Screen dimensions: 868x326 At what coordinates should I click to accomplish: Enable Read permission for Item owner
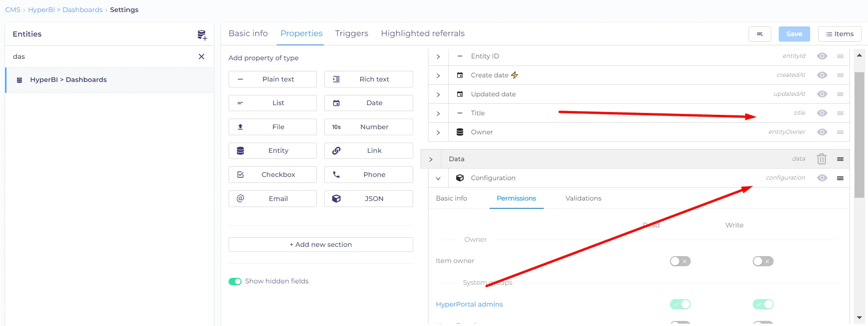coord(680,261)
